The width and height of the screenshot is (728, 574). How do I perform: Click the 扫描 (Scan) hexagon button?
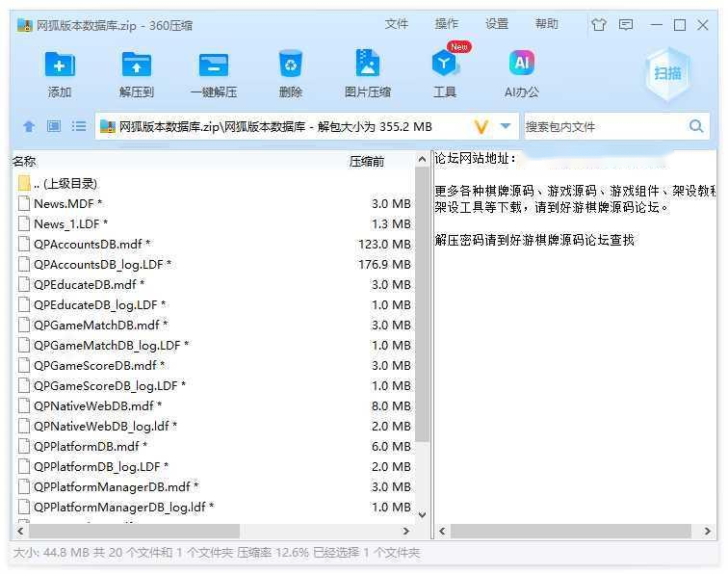668,74
